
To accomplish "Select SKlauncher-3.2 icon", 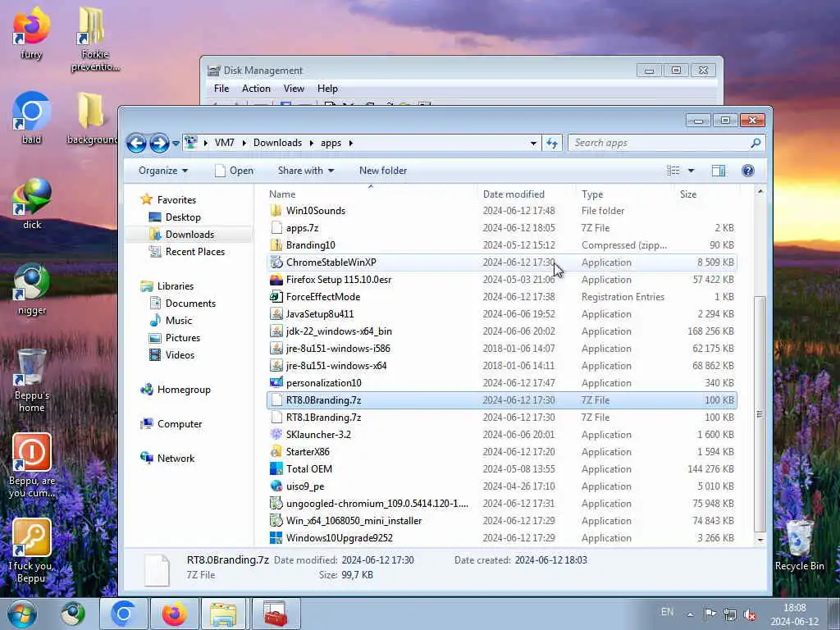I will [x=276, y=435].
